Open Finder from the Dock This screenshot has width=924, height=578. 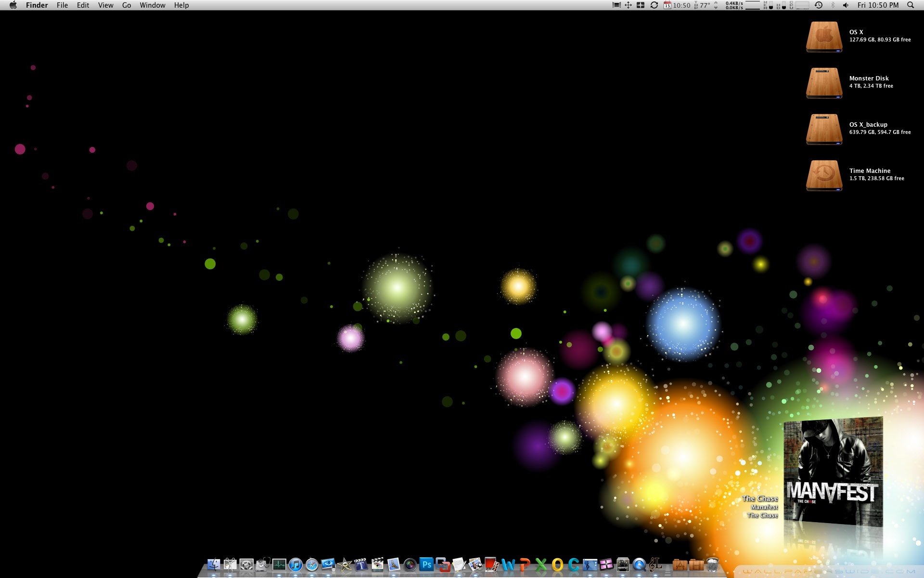coord(214,565)
